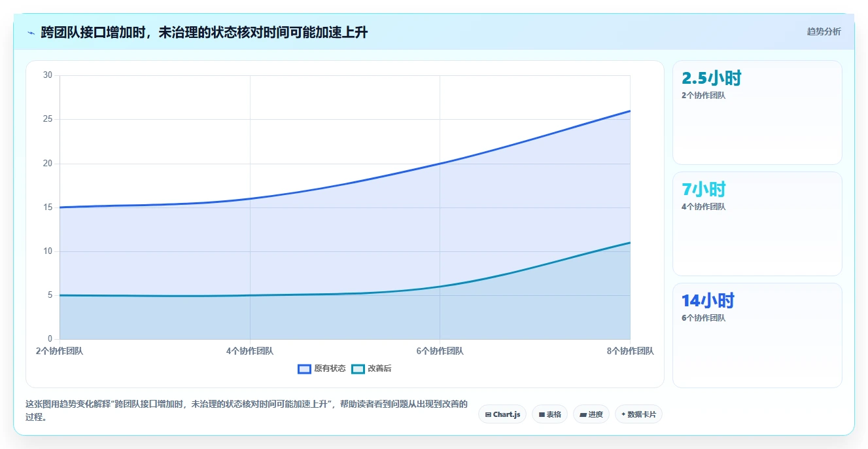Click the y-axis value 25
The width and height of the screenshot is (868, 449).
coord(47,119)
